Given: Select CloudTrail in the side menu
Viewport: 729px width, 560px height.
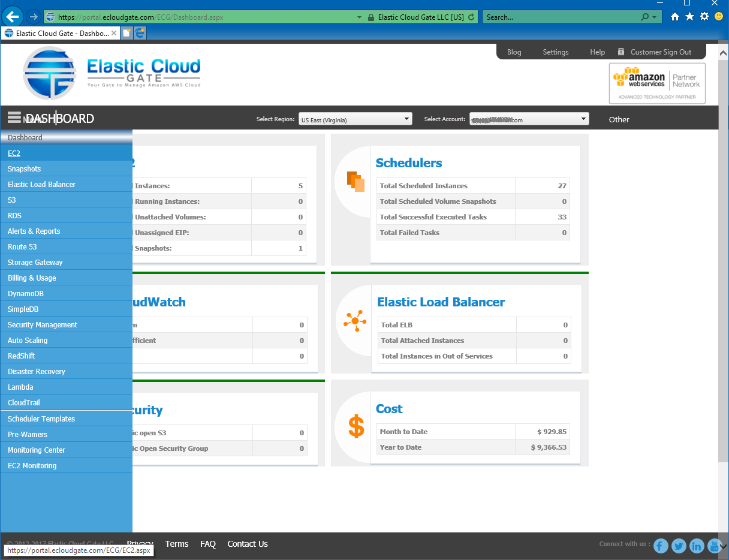Looking at the screenshot, I should (66, 402).
